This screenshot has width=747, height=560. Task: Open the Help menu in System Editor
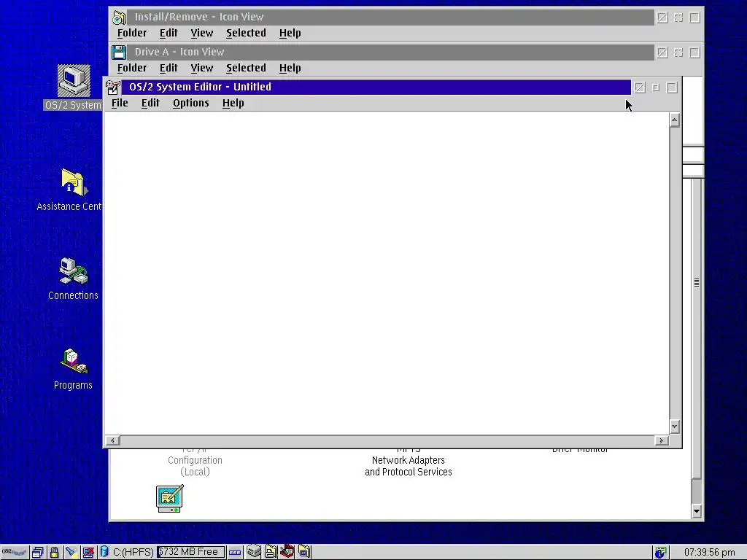coord(233,104)
